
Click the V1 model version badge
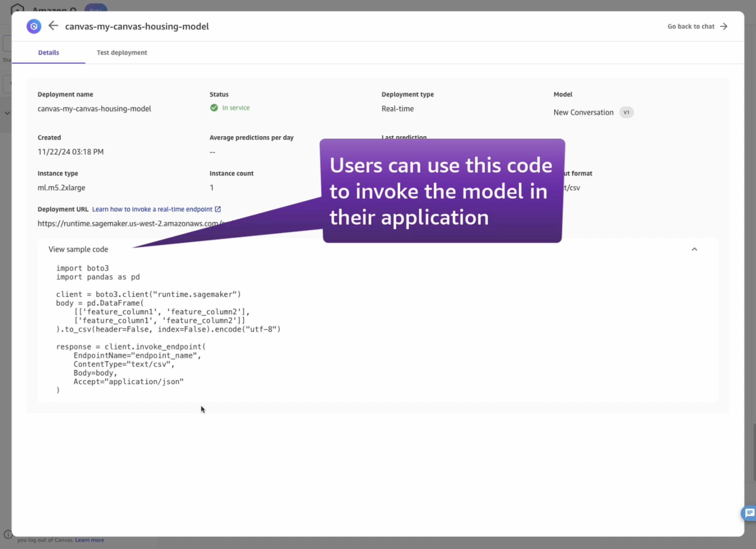(x=626, y=112)
